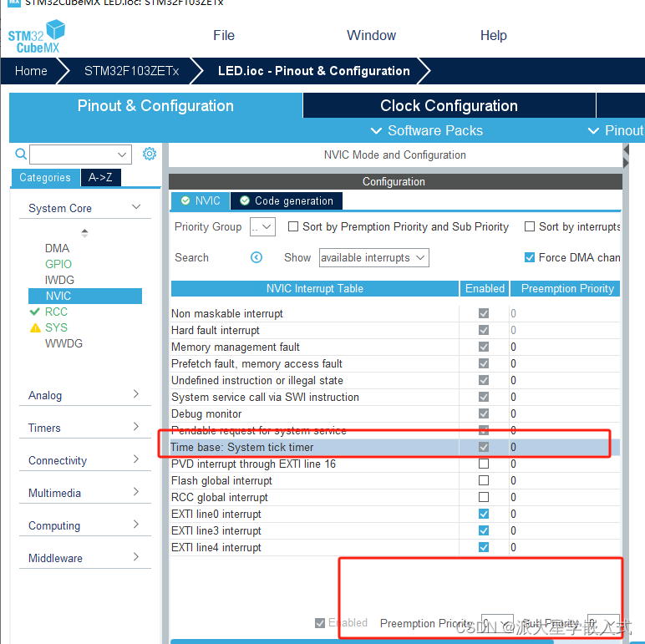Expand the Middleware category
Screen dimensions: 645x644
tap(84, 558)
